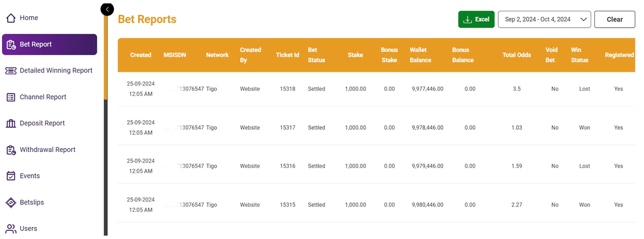Click Tigo network on ticket 15316 row
Image resolution: width=644 pixels, height=239 pixels.
212,166
